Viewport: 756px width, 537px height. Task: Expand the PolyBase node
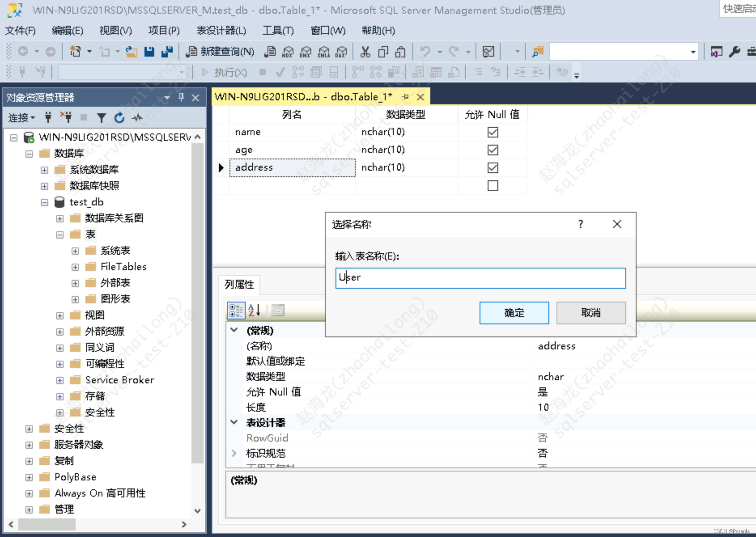[29, 477]
